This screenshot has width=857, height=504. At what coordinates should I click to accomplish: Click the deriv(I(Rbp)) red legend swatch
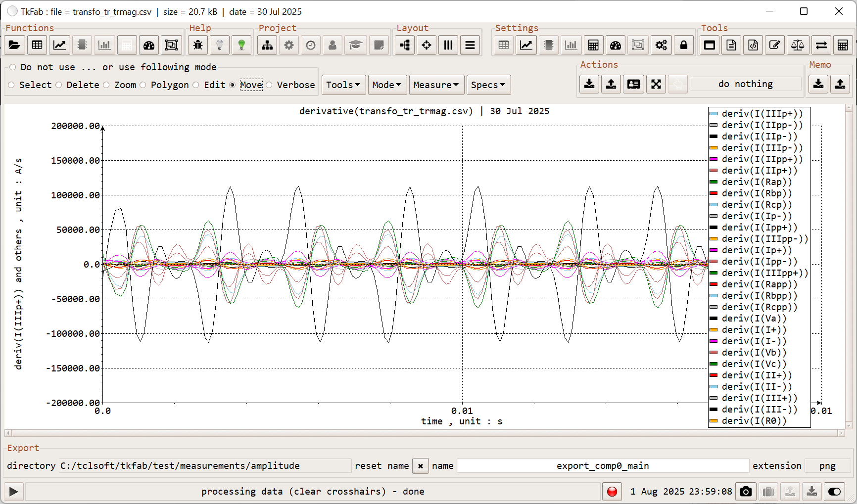(x=713, y=193)
